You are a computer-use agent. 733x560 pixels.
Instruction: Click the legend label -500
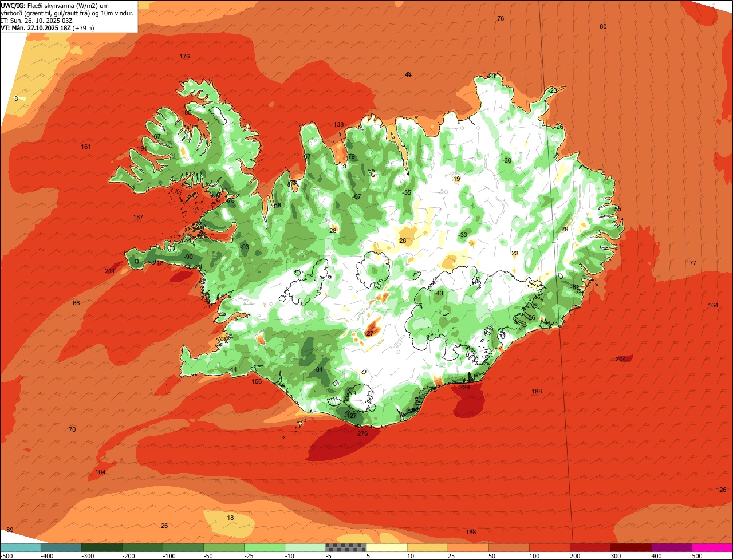7,556
